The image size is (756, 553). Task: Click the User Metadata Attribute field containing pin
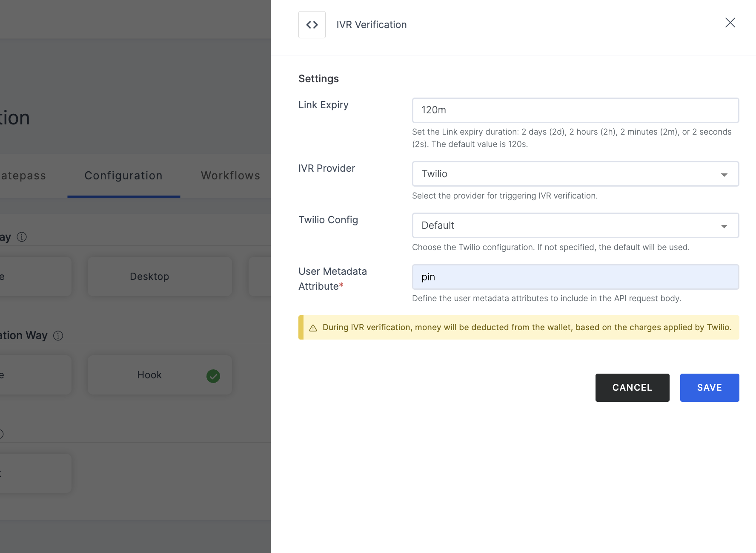(x=576, y=277)
